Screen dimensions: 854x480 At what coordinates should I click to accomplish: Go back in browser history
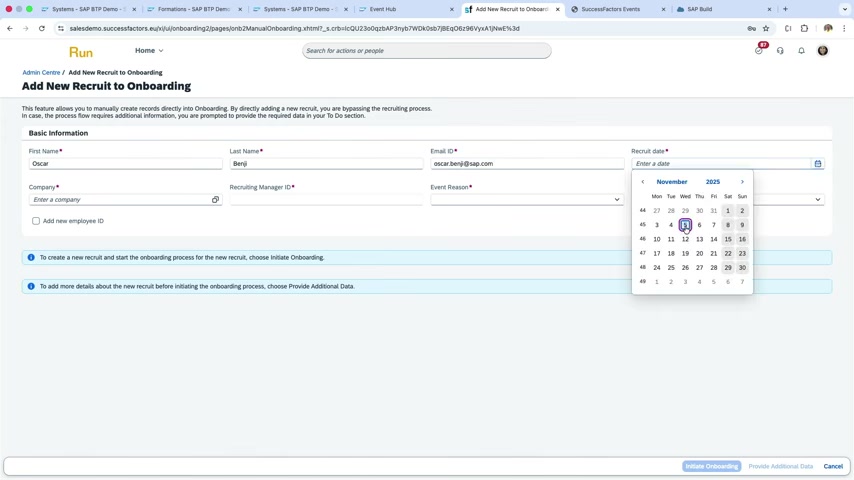[x=10, y=28]
